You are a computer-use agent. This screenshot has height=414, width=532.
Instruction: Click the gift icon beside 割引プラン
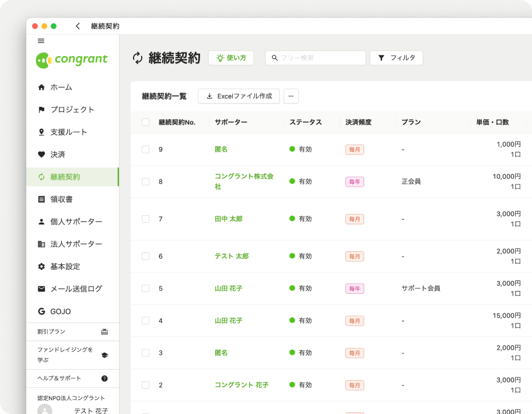104,332
